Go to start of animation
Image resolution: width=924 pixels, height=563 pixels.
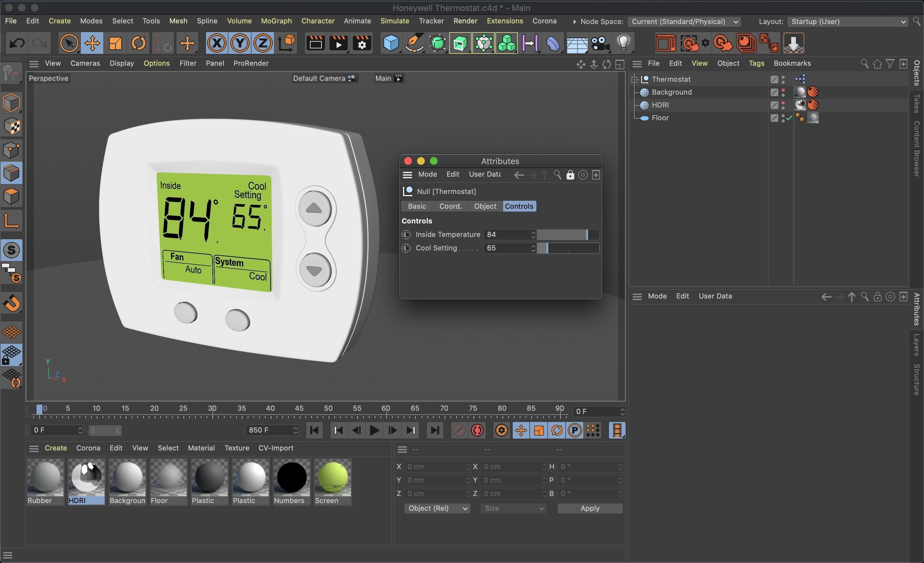(314, 430)
